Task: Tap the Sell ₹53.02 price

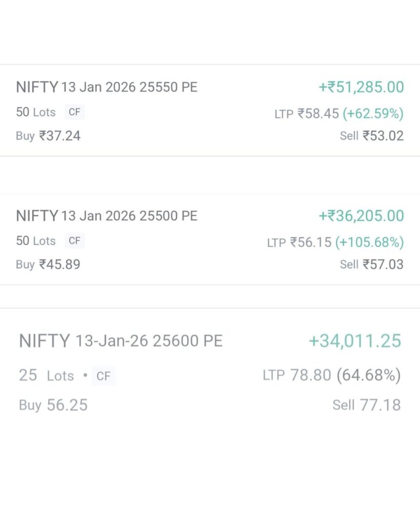Action: [x=371, y=136]
